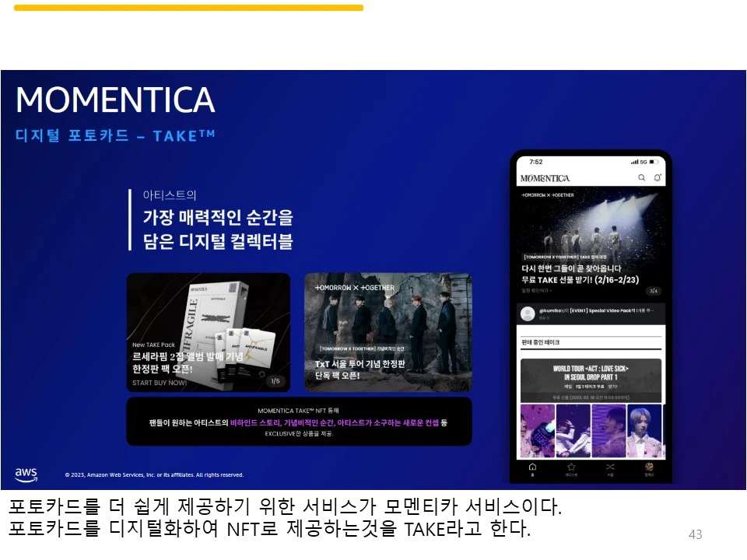Screen dimensions: 747x560
Task: Click the 1/5 page counter on the Le Sserafim card
Action: coord(275,381)
